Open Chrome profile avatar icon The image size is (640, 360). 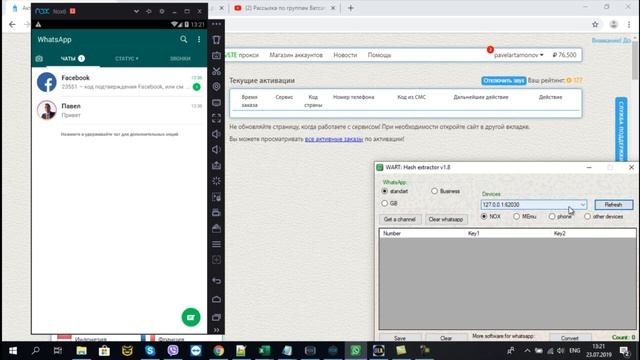click(613, 24)
